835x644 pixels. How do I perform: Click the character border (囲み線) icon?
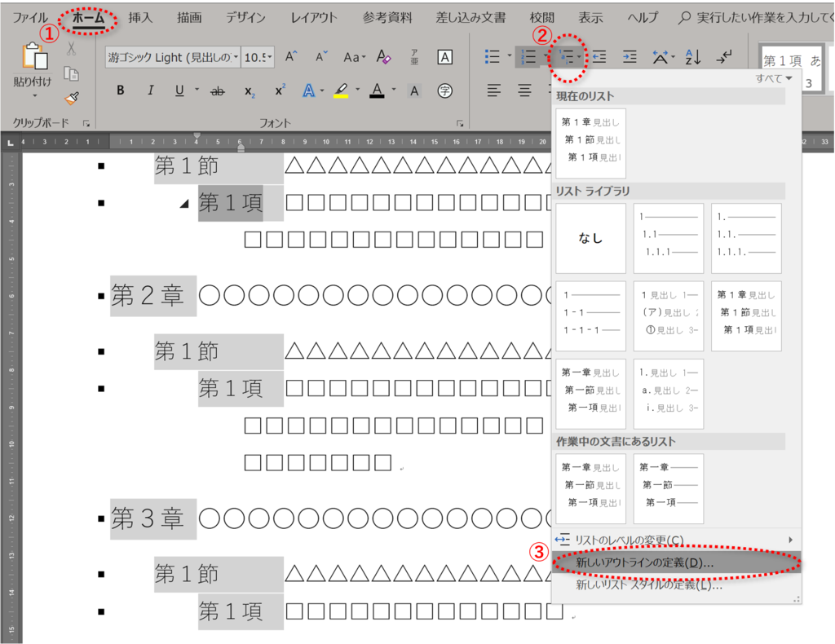(444, 55)
